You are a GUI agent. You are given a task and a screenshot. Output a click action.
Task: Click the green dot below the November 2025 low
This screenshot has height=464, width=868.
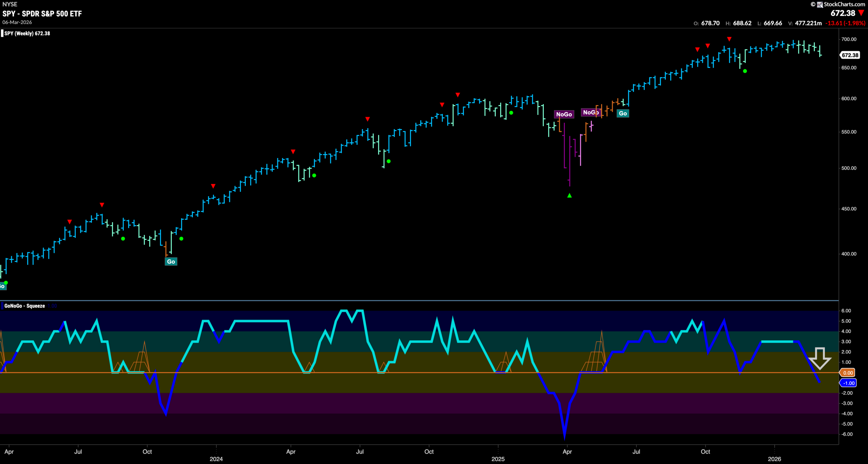[x=745, y=71]
